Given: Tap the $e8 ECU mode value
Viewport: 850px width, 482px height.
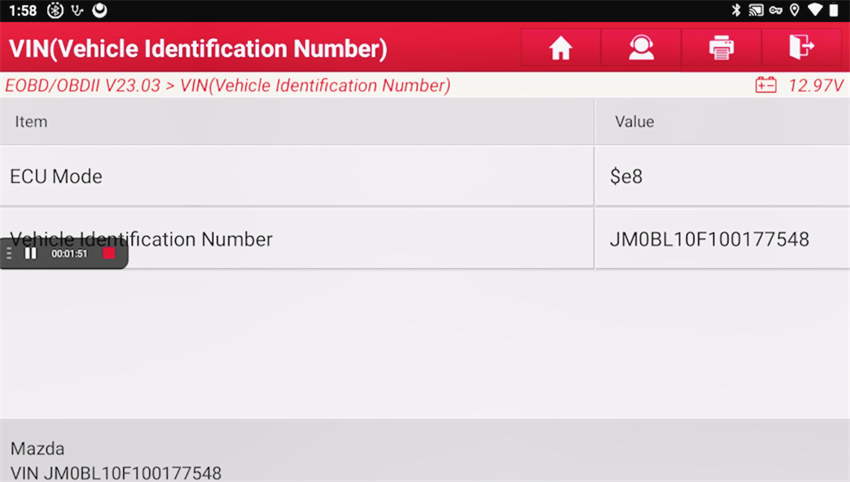Looking at the screenshot, I should pyautogui.click(x=625, y=177).
